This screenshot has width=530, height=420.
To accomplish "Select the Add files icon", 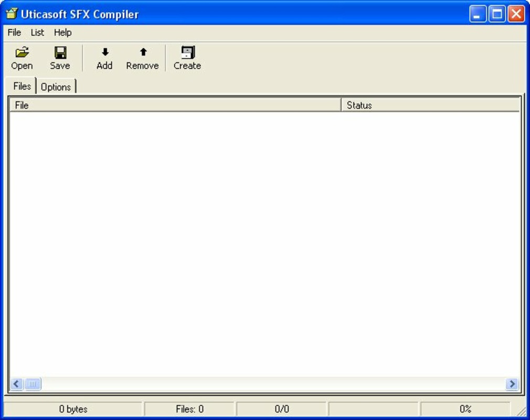I will point(104,57).
